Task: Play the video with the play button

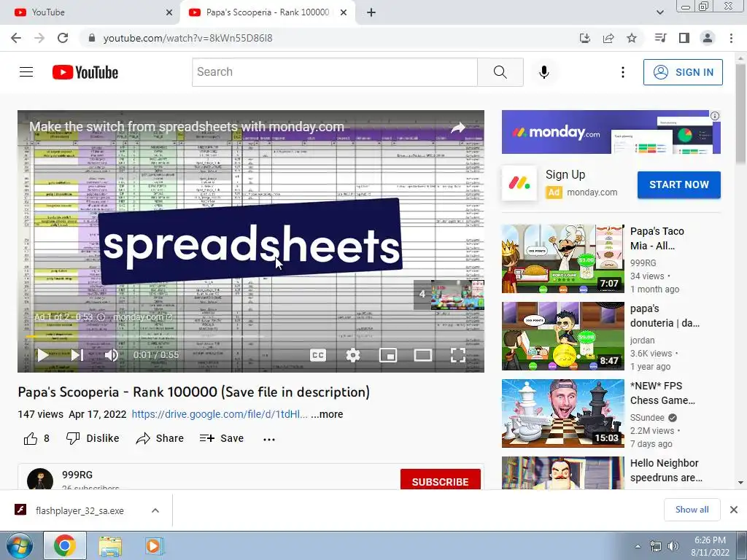Action: tap(43, 355)
